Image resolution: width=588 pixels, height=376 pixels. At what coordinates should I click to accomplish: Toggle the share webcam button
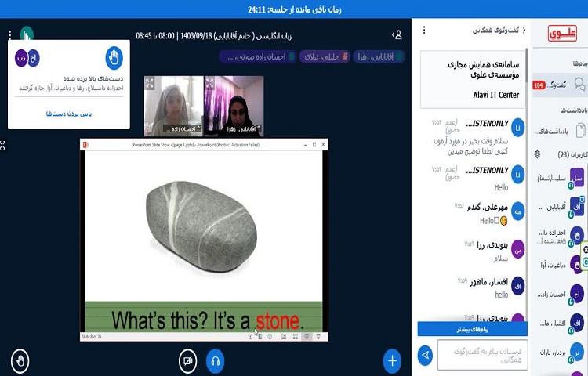(x=188, y=361)
